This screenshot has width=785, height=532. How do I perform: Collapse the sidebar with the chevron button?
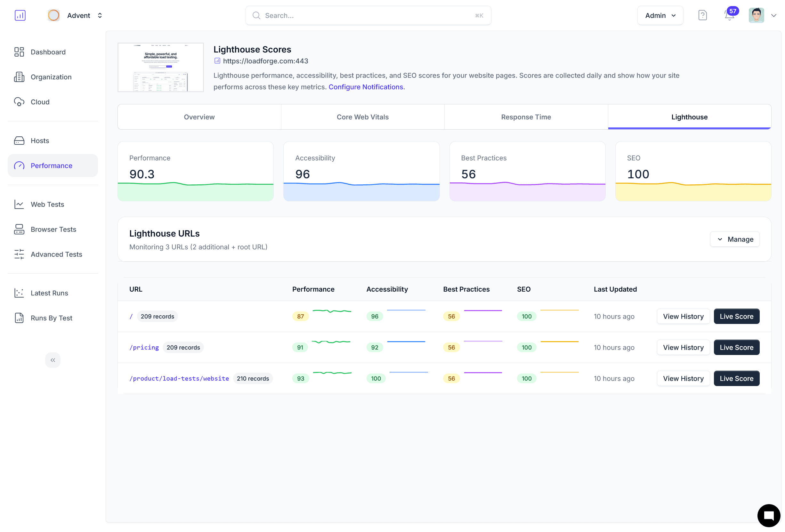[53, 360]
